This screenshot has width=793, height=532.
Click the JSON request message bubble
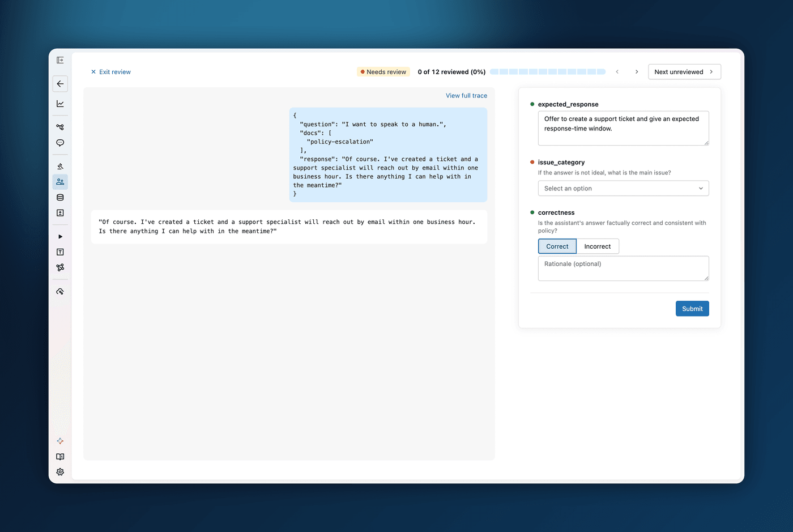388,155
